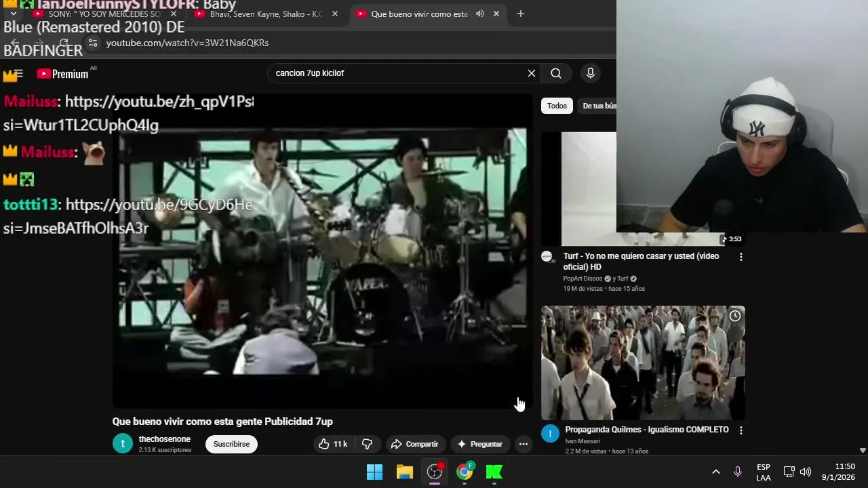Viewport: 868px width, 488px height.
Task: Close the Bhavi, Seven Kayne tab
Action: point(335,14)
